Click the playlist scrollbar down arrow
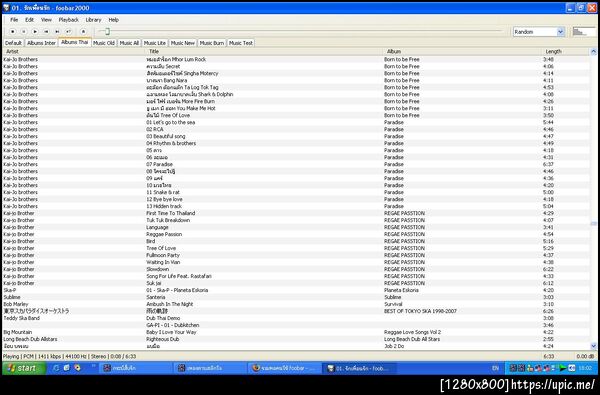600x395 pixels. click(593, 346)
